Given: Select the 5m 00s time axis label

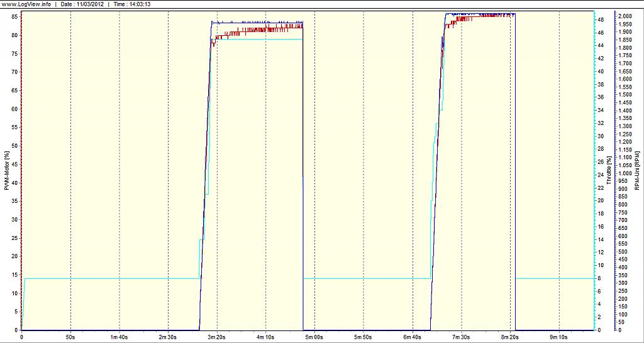Looking at the screenshot, I should click(313, 337).
